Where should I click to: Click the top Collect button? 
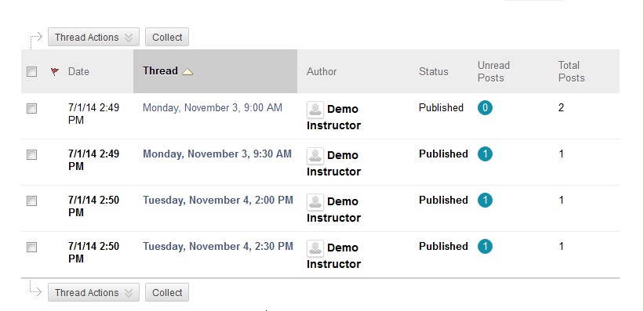(167, 37)
